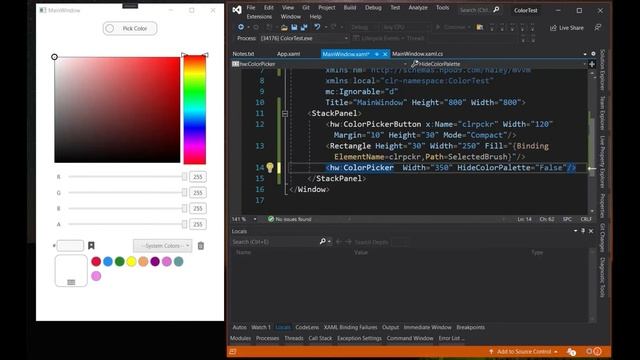Click the selected-color preview box
Screen dimensions: 640x360
(x=71, y=271)
